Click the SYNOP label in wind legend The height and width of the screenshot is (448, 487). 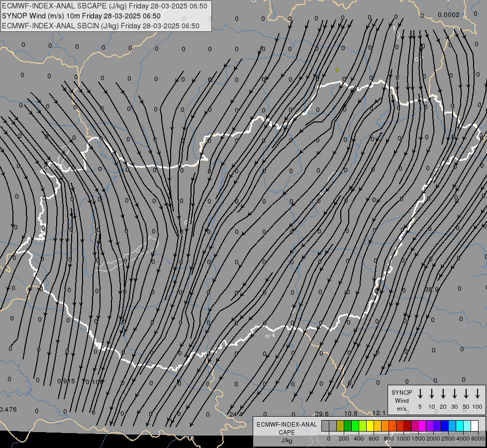[x=401, y=392]
